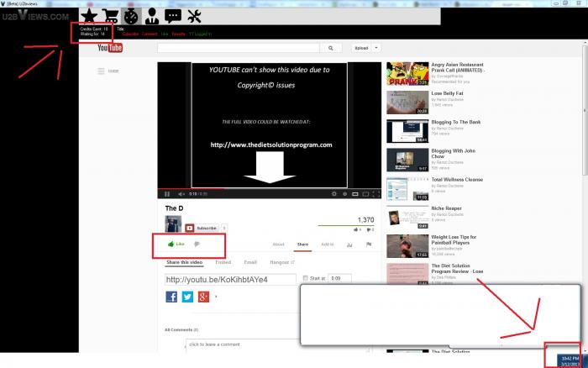Open the Blogging With John Chow video link

tap(453, 154)
